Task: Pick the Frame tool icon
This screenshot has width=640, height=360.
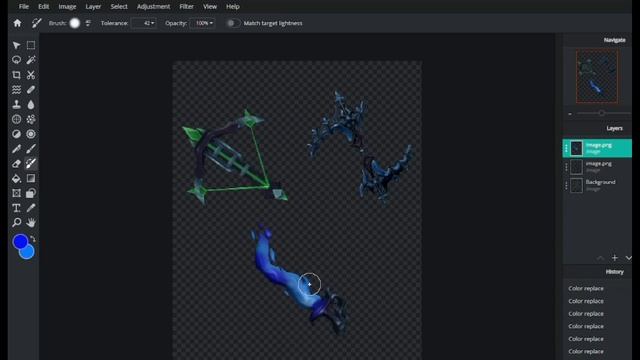Action: coord(16,193)
